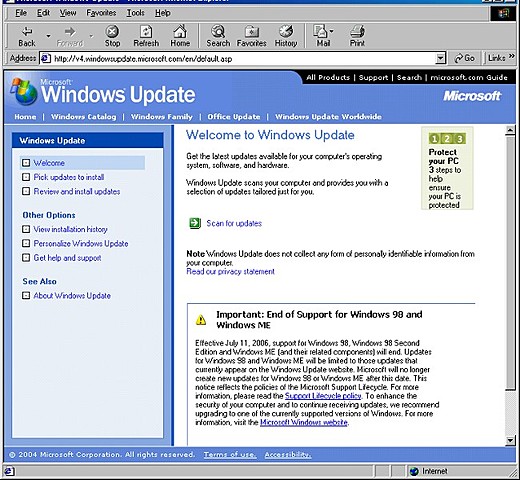The height and width of the screenshot is (480, 520).
Task: Click the Forward toolbar button
Action: pos(70,36)
